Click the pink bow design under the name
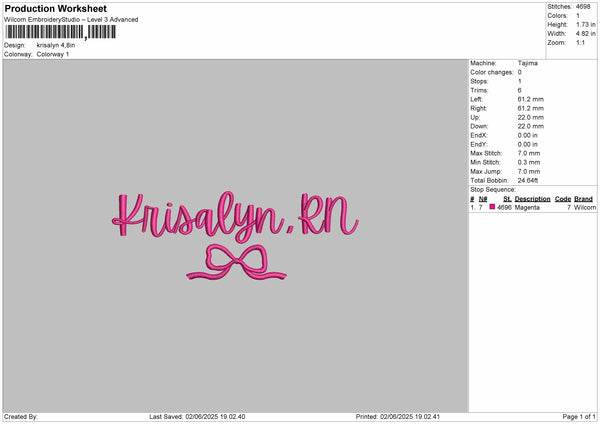 pyautogui.click(x=236, y=262)
